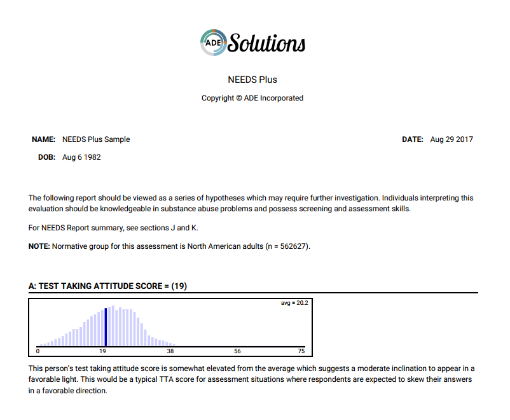Click the DOB: label

pos(47,157)
